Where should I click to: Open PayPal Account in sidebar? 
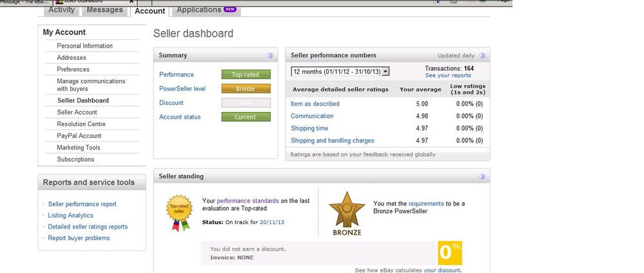[79, 136]
